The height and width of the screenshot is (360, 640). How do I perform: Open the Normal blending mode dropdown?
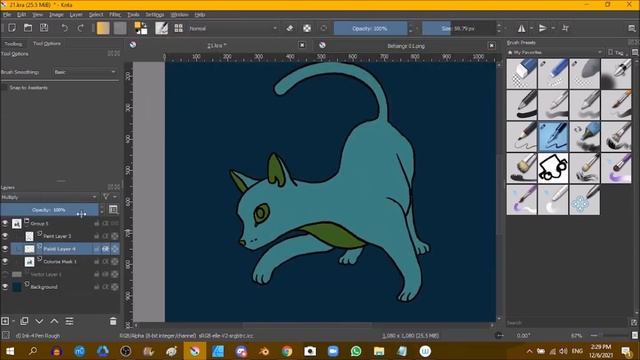click(x=233, y=28)
